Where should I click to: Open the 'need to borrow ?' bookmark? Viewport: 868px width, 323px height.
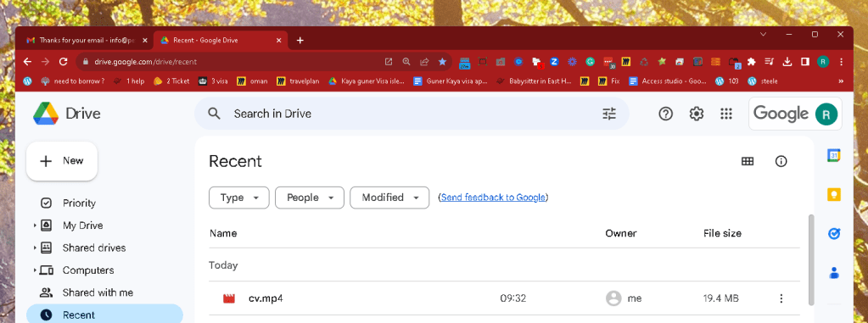(72, 81)
